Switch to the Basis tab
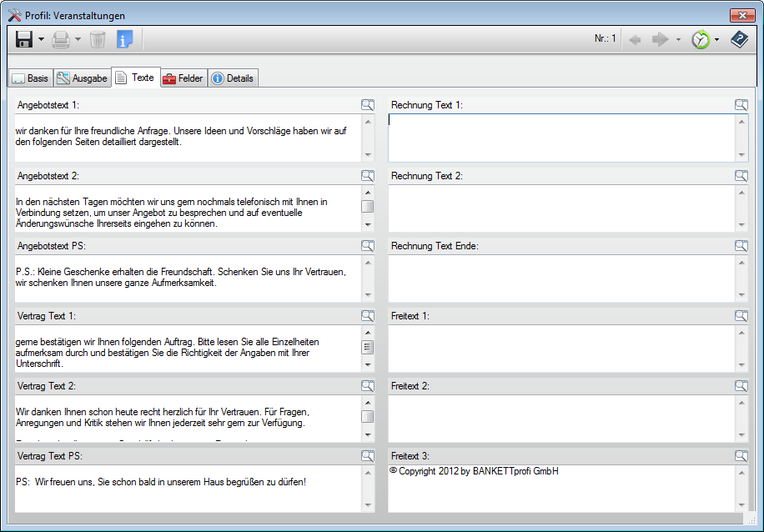 (30, 78)
